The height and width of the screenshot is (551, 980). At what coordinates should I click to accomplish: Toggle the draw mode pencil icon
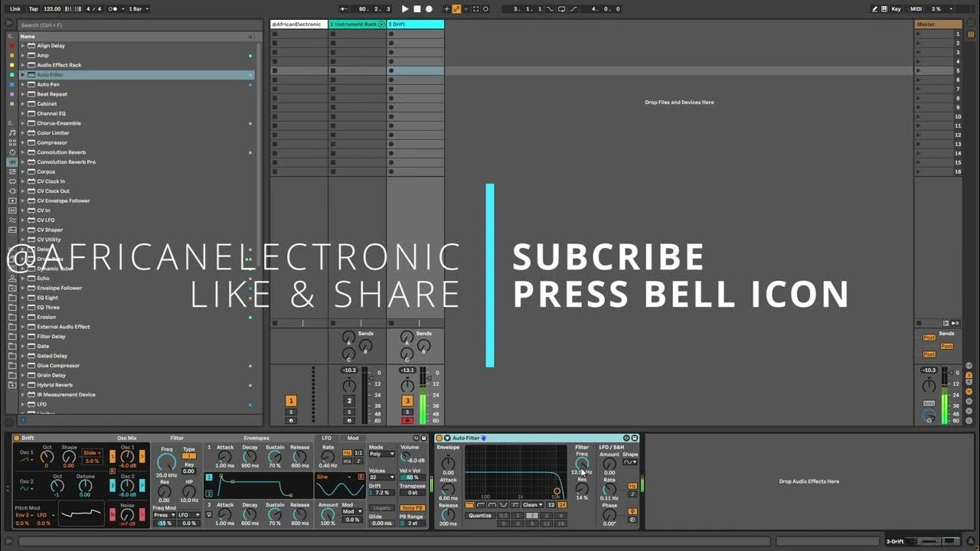[875, 9]
